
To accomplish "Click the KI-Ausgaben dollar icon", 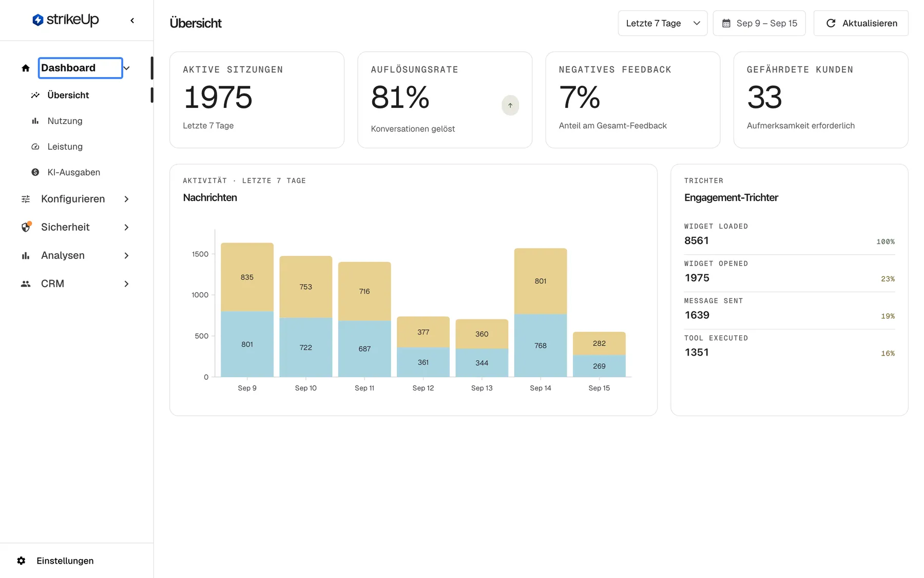I will pos(35,172).
